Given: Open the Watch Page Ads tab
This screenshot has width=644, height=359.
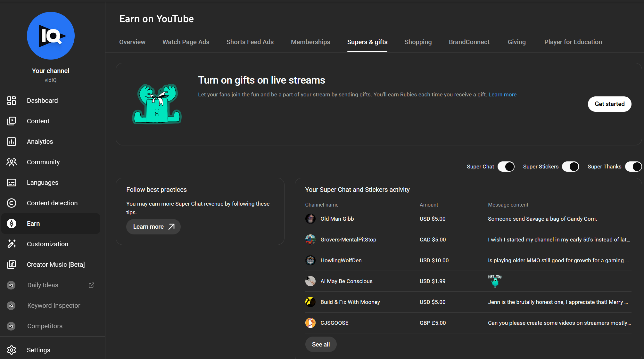Looking at the screenshot, I should tap(186, 42).
